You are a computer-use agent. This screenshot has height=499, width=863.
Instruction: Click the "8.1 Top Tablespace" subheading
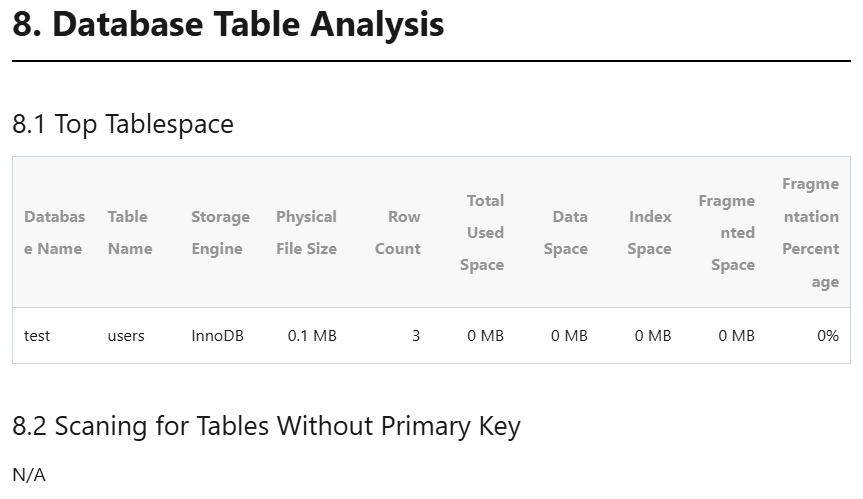pyautogui.click(x=123, y=124)
